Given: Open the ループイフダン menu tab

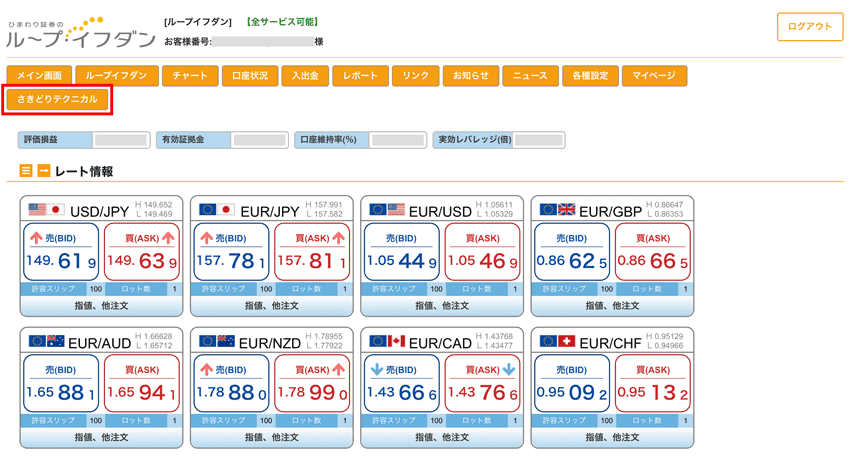Looking at the screenshot, I should 117,76.
